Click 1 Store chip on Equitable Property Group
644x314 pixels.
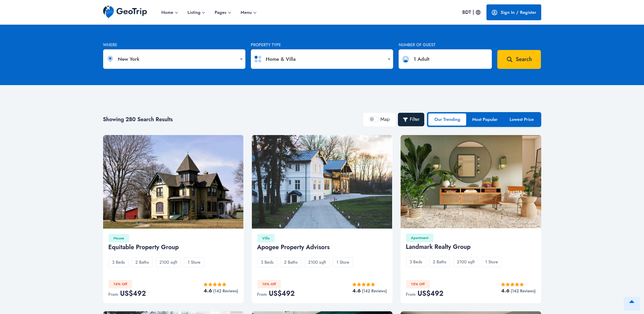[x=194, y=262]
